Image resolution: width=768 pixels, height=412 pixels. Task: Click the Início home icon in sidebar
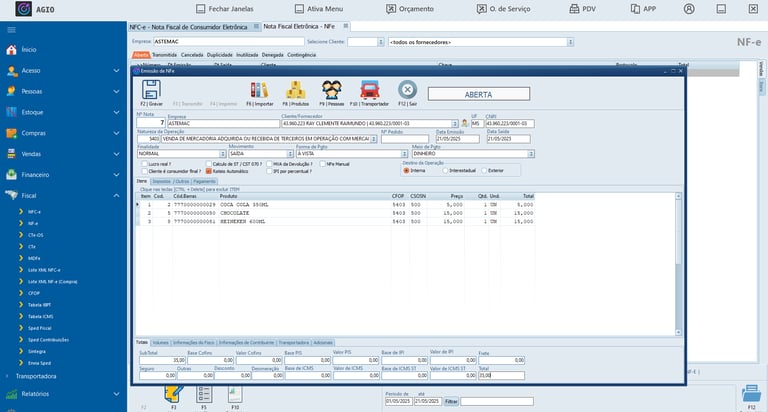(x=11, y=49)
